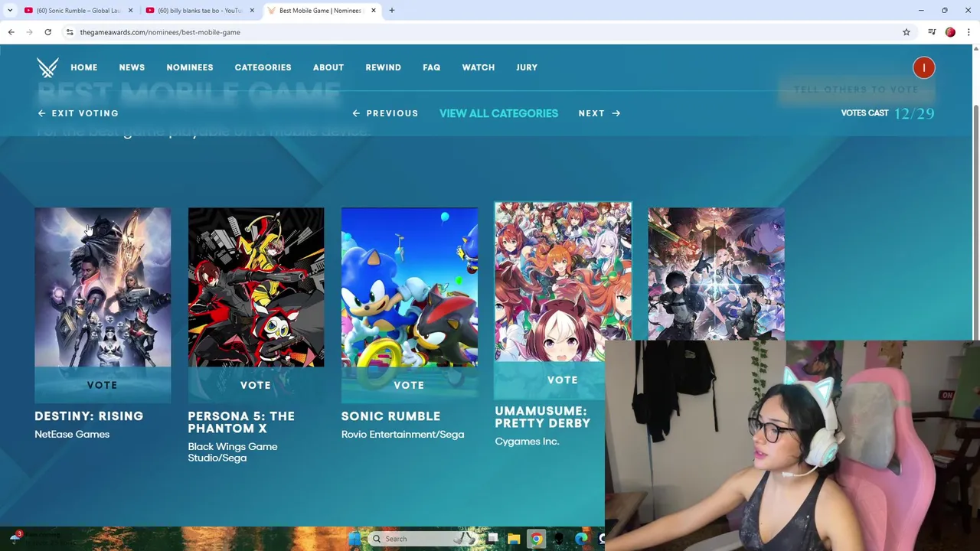Click the Rovio Entertainment/Sega text
This screenshot has height=551, width=980.
(403, 435)
